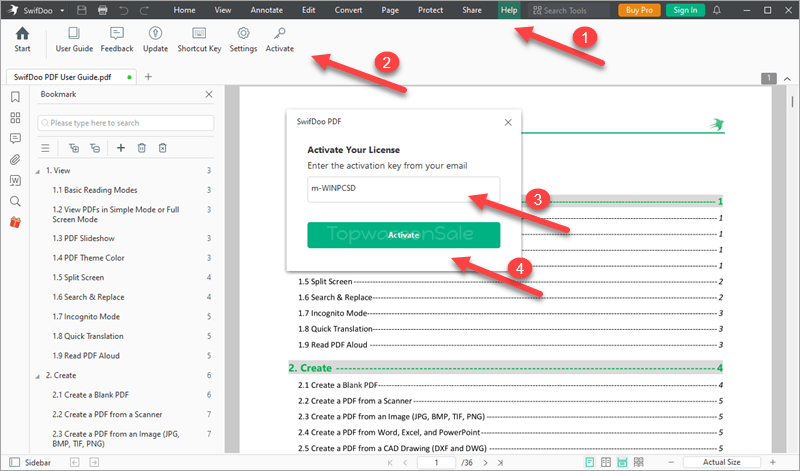Close the Activate Your License dialog
Viewport: 800px width, 471px height.
tap(508, 122)
